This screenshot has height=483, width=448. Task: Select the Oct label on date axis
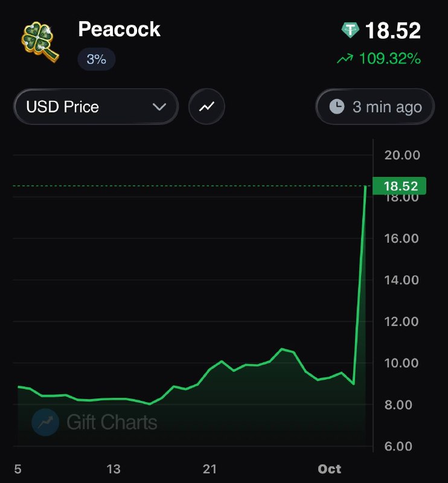[x=330, y=469]
